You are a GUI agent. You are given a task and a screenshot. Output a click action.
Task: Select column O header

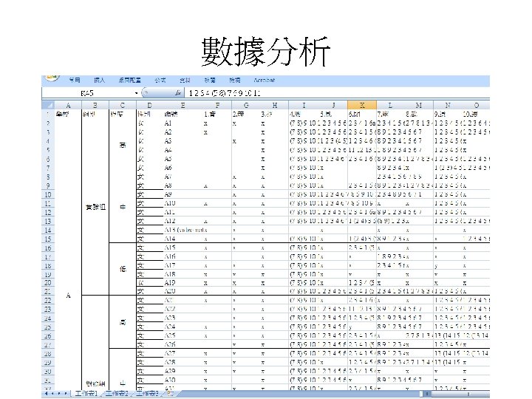(x=476, y=105)
